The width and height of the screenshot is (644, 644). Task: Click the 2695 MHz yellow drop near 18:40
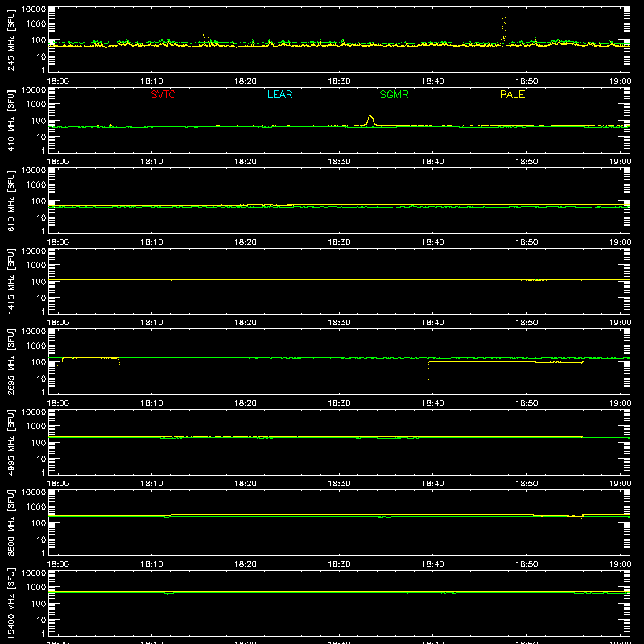[x=429, y=371]
